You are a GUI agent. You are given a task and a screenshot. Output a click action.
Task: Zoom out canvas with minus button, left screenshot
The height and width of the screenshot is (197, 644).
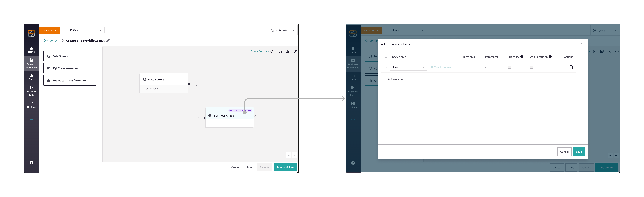point(294,155)
